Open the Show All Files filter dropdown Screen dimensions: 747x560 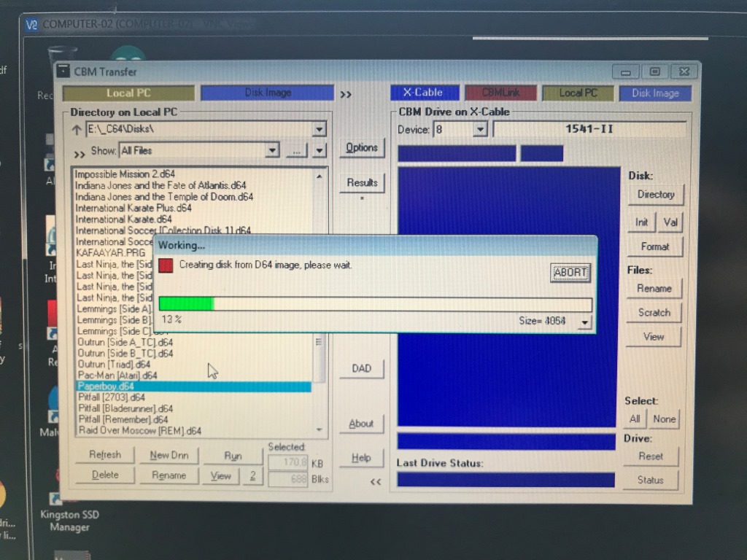click(x=272, y=151)
